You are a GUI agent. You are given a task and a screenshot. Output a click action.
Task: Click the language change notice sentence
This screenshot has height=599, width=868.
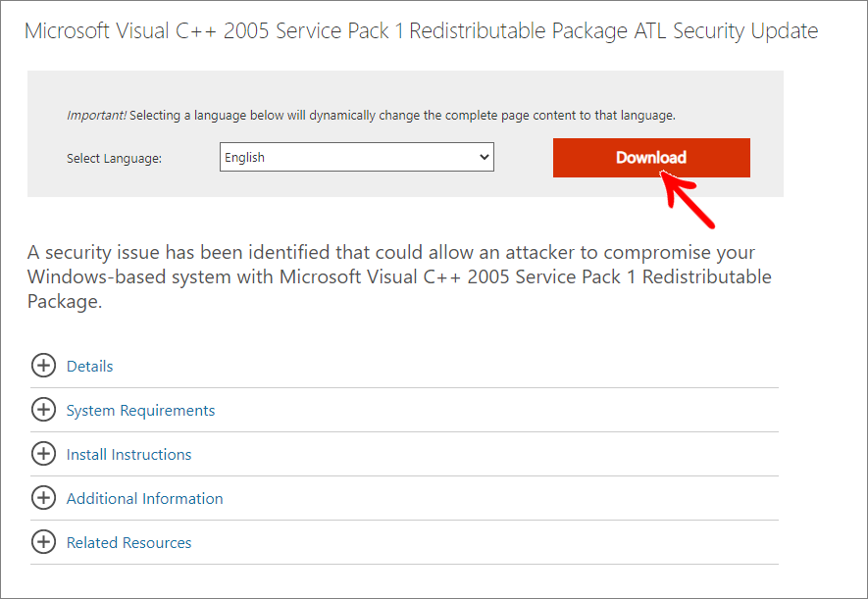point(402,116)
